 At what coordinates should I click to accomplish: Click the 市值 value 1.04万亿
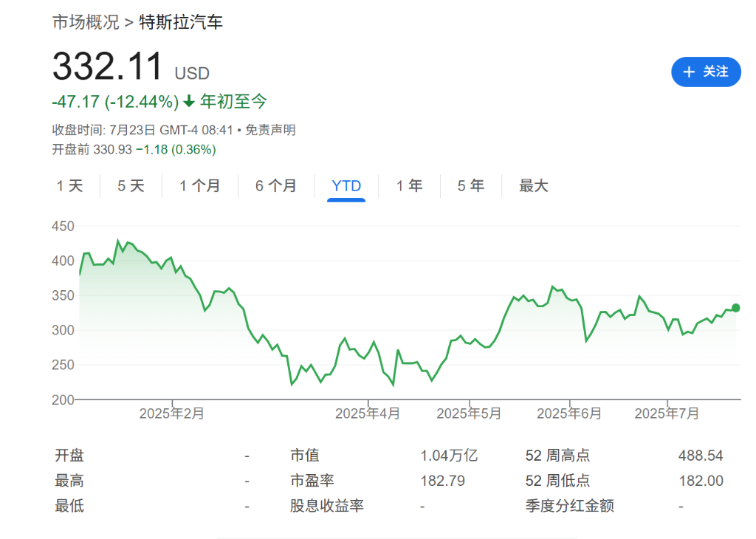coord(448,456)
